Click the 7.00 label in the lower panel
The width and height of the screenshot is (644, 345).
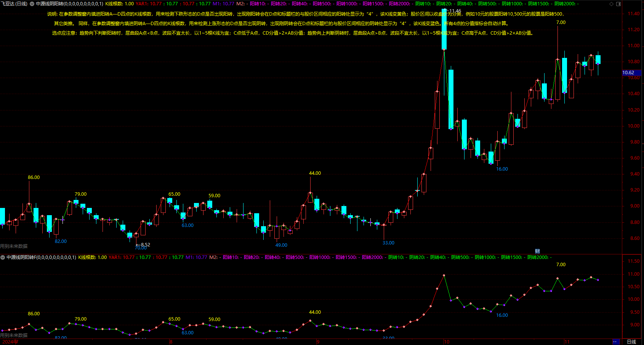(x=561, y=265)
